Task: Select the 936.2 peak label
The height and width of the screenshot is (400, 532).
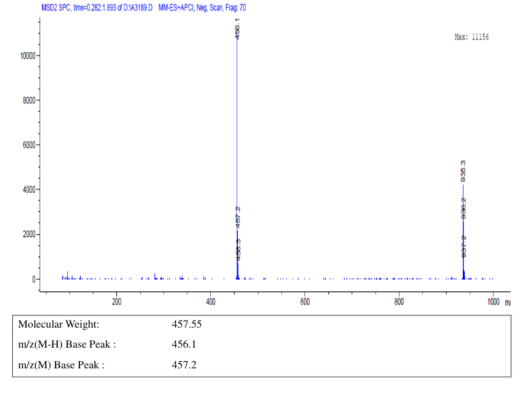Action: (x=463, y=208)
